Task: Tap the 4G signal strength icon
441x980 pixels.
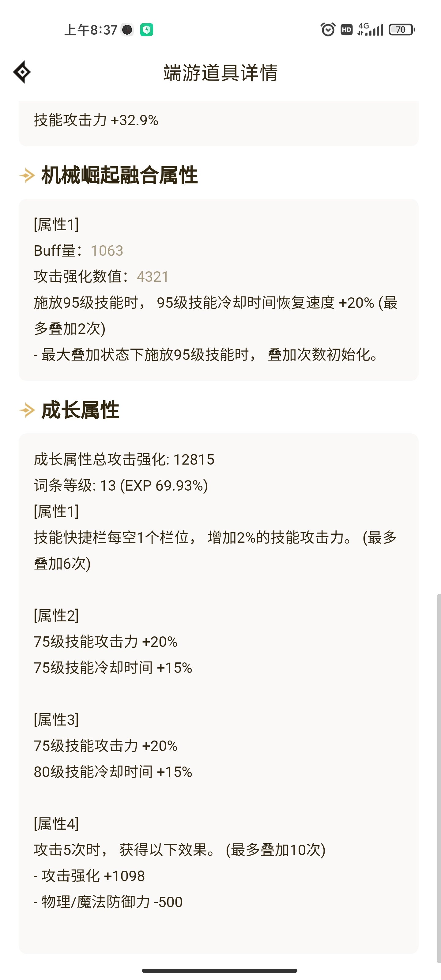Action: coord(370,29)
